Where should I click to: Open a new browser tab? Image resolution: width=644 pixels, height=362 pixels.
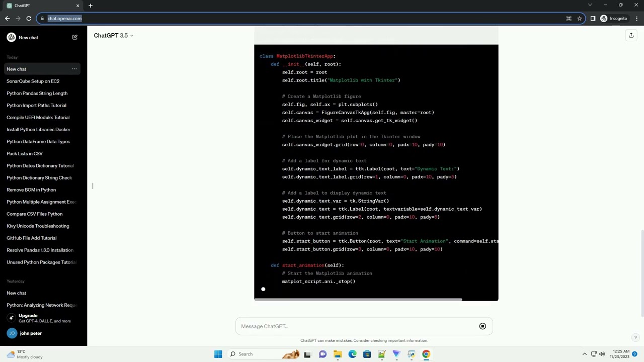tap(91, 6)
